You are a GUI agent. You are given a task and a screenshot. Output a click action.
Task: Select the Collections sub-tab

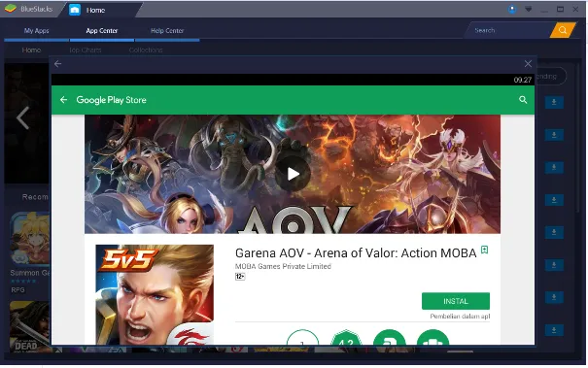[x=146, y=50]
